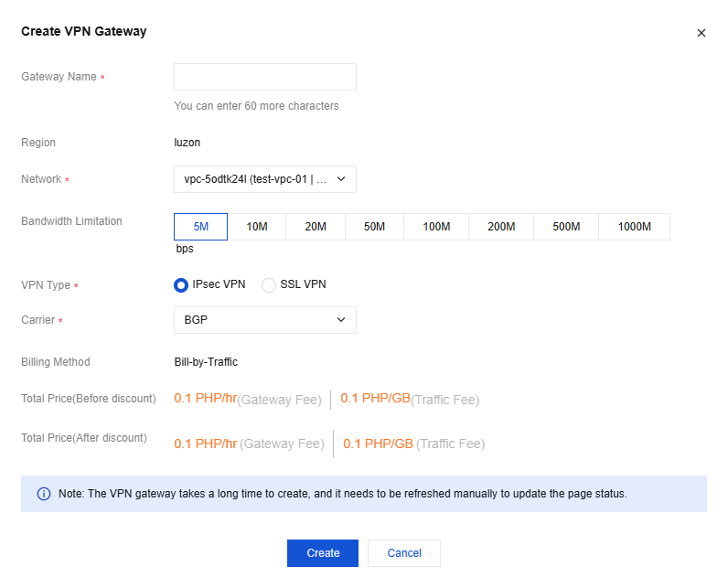Click the 'Bandwidth Limitation' label

pos(71,221)
